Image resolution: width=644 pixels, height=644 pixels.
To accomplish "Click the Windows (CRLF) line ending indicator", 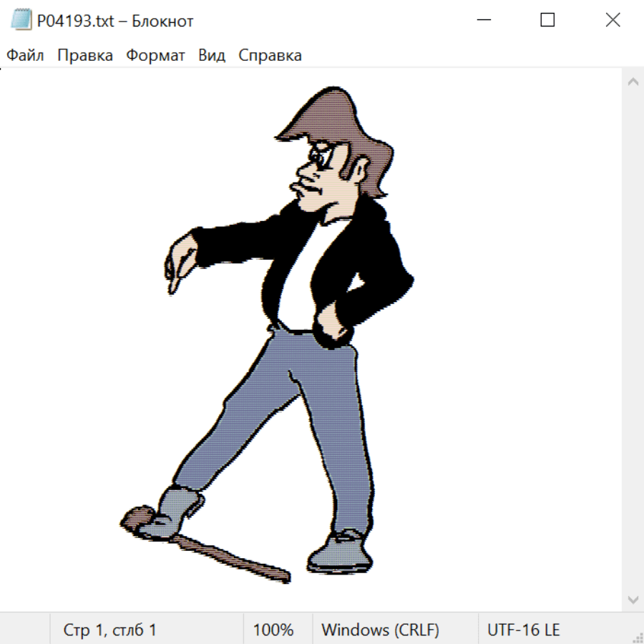I will tap(380, 630).
